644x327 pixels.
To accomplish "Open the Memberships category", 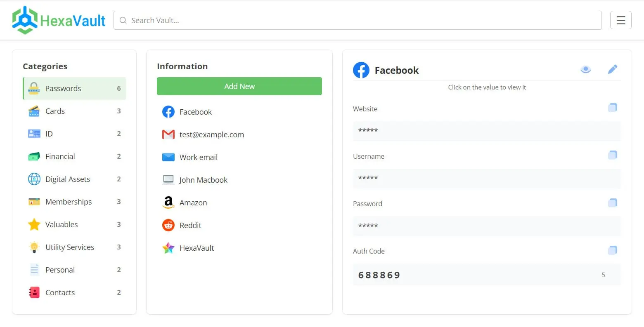I will pos(74,202).
